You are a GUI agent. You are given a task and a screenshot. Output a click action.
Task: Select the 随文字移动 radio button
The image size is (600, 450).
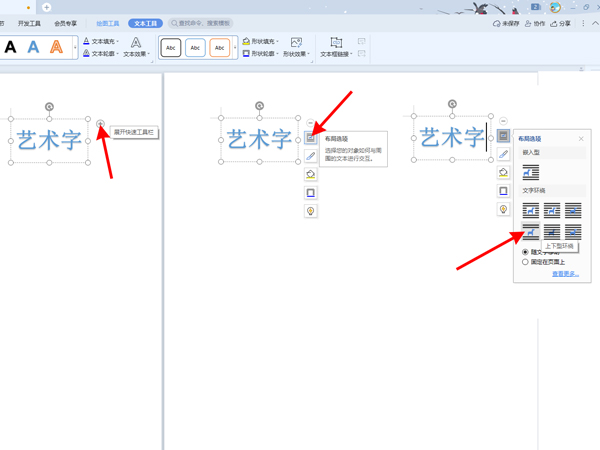pyautogui.click(x=526, y=252)
